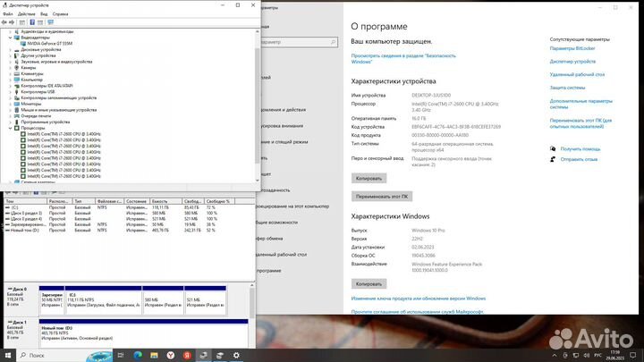Open Windows Start button
Screen dimensions: 644x362
point(8,356)
